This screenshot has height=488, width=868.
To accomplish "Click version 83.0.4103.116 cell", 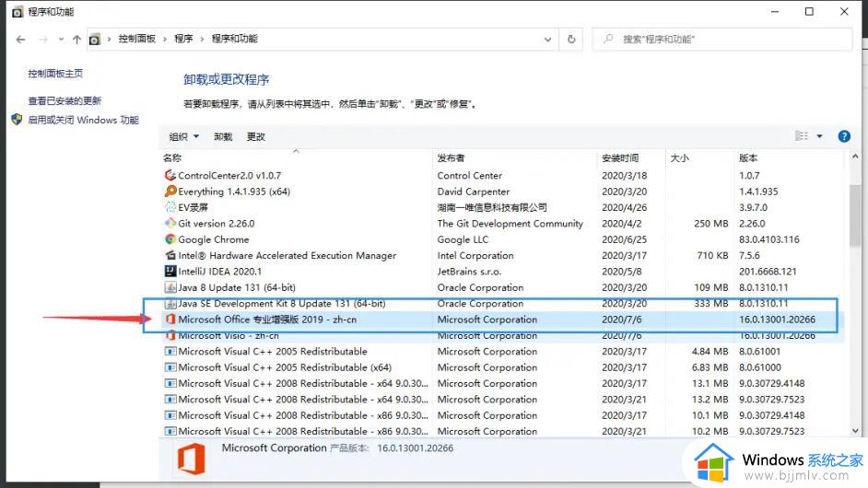I will pyautogui.click(x=768, y=239).
